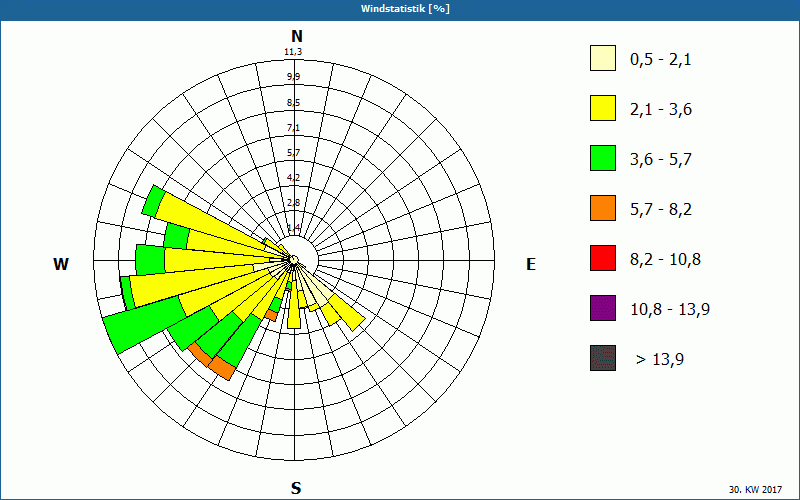The height and width of the screenshot is (500, 800).
Task: Click the N compass label
Action: tap(296, 36)
